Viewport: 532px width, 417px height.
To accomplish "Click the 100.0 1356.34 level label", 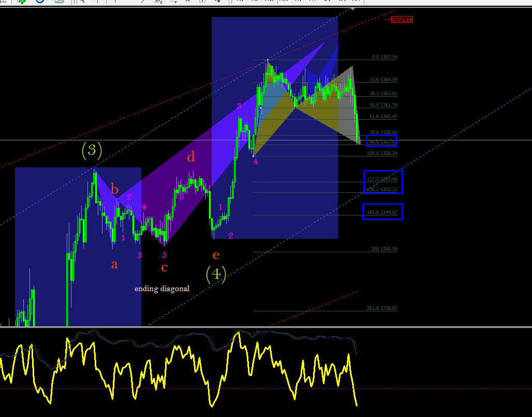I will click(382, 153).
